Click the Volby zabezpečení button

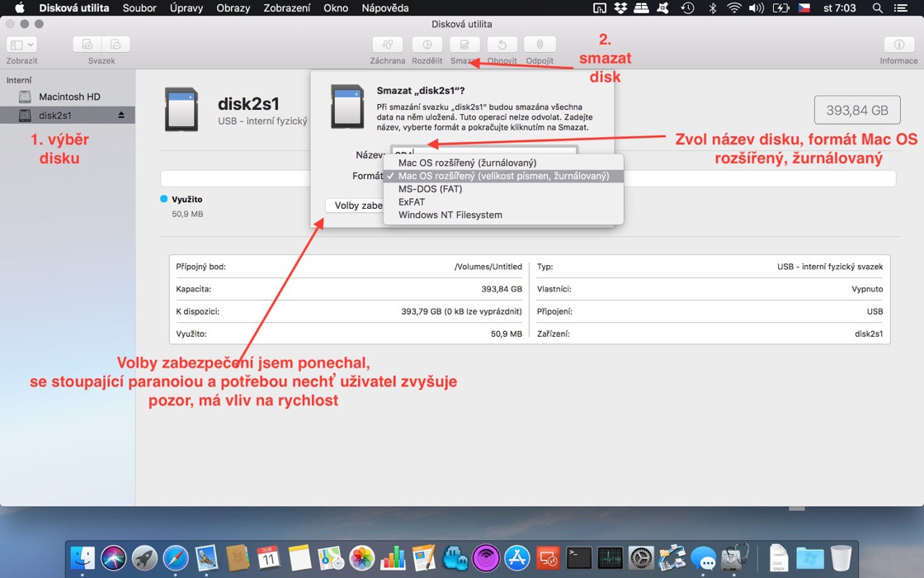coord(355,206)
